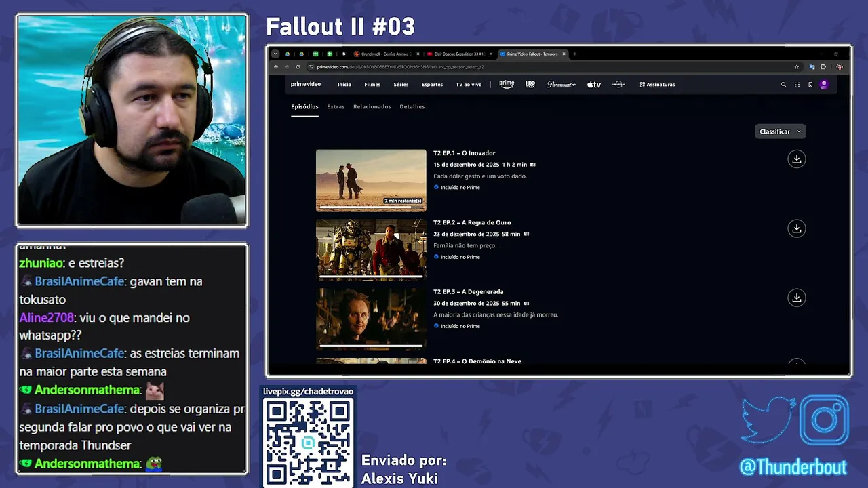Switch to the Extras tab

(336, 107)
